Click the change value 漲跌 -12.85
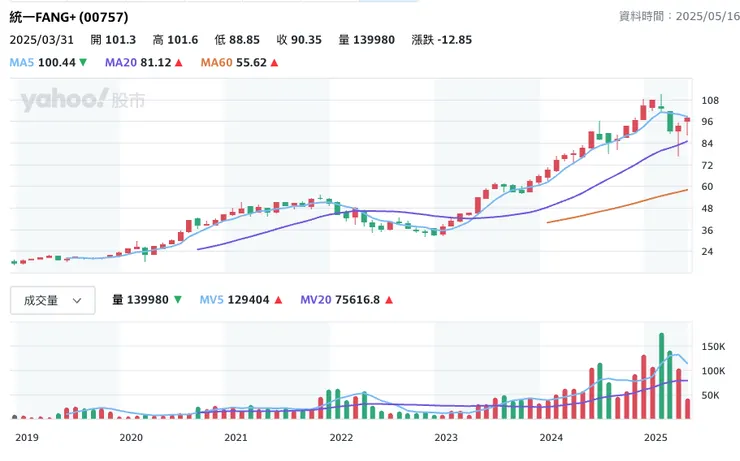This screenshot has height=461, width=740. pyautogui.click(x=441, y=40)
